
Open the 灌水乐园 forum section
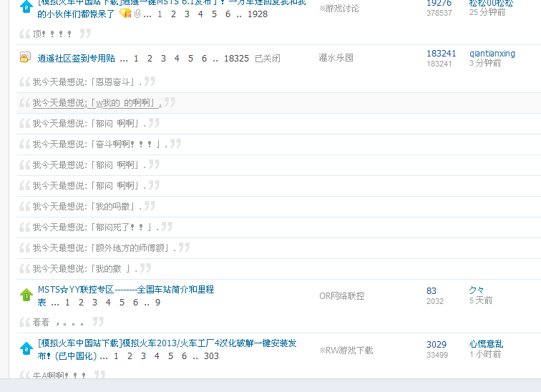pyautogui.click(x=336, y=58)
